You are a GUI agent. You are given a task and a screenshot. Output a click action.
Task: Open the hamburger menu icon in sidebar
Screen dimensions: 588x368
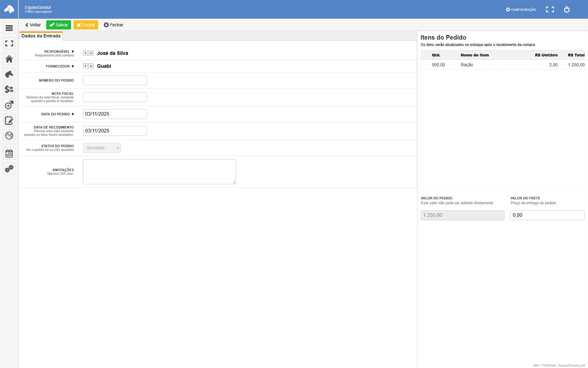click(9, 28)
